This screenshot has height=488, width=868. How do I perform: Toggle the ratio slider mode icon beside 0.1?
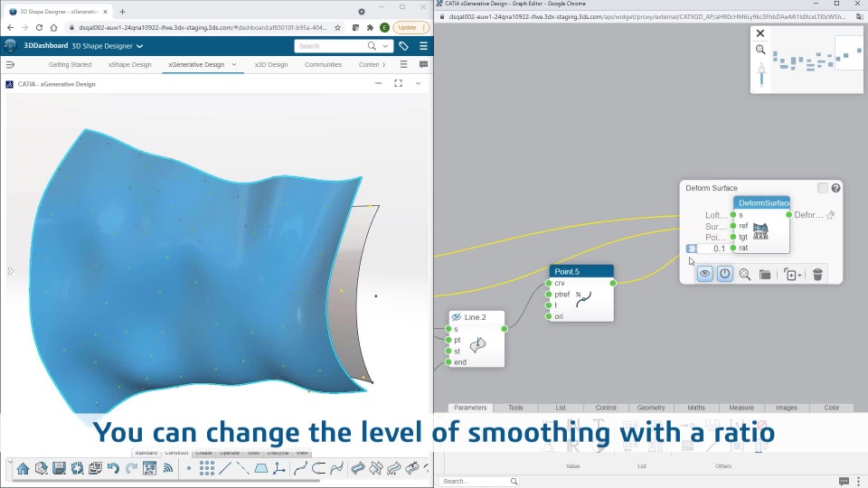tap(692, 249)
